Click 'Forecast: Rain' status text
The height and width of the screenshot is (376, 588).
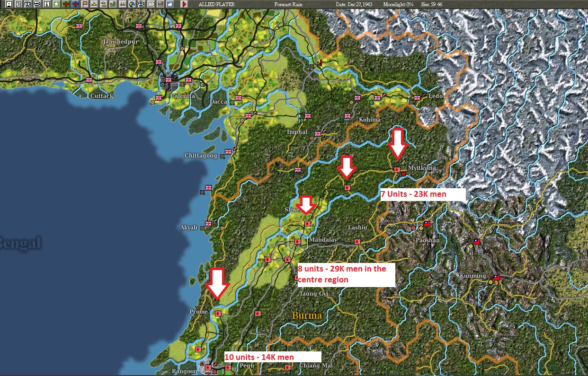289,4
